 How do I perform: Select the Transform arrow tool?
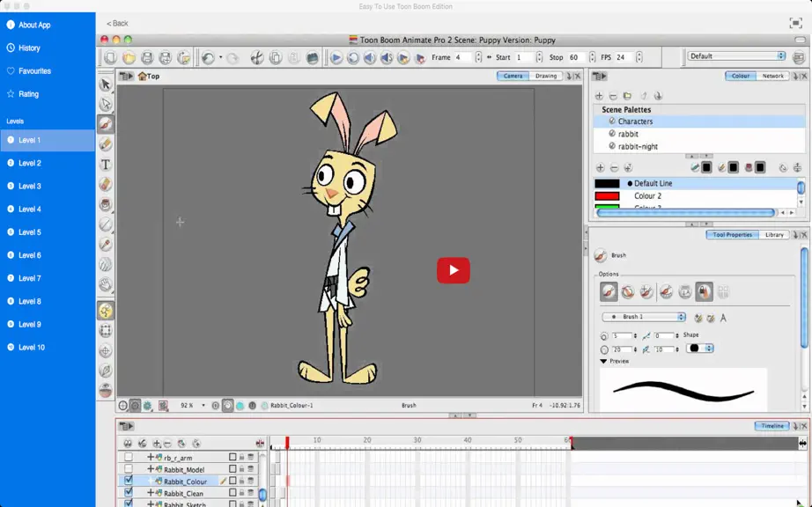[x=106, y=84]
